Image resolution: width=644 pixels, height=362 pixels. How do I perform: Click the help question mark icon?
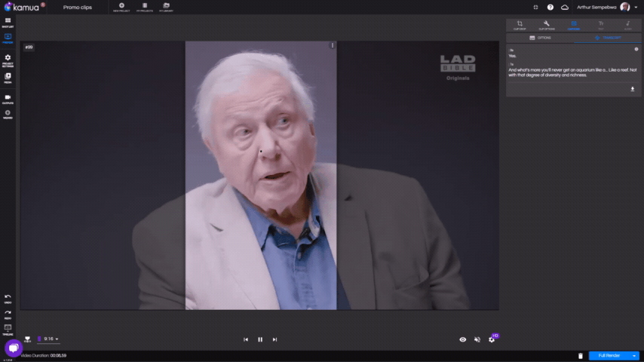(550, 7)
